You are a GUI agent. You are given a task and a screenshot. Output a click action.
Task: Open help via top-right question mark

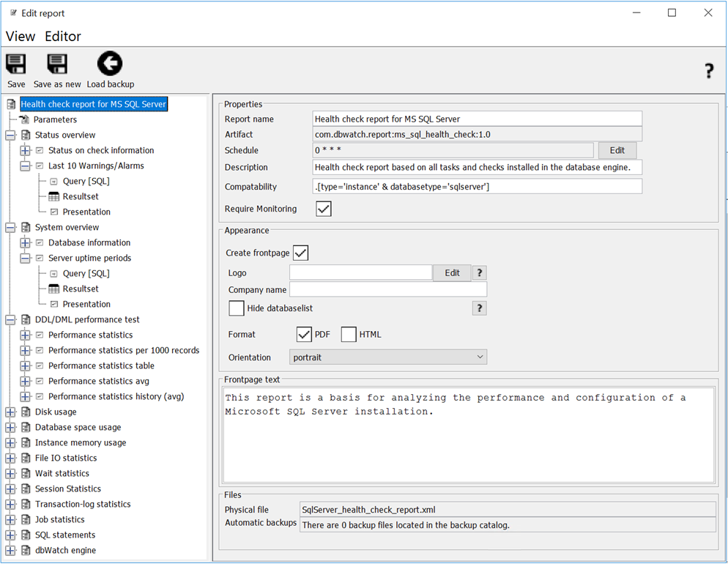coord(708,71)
